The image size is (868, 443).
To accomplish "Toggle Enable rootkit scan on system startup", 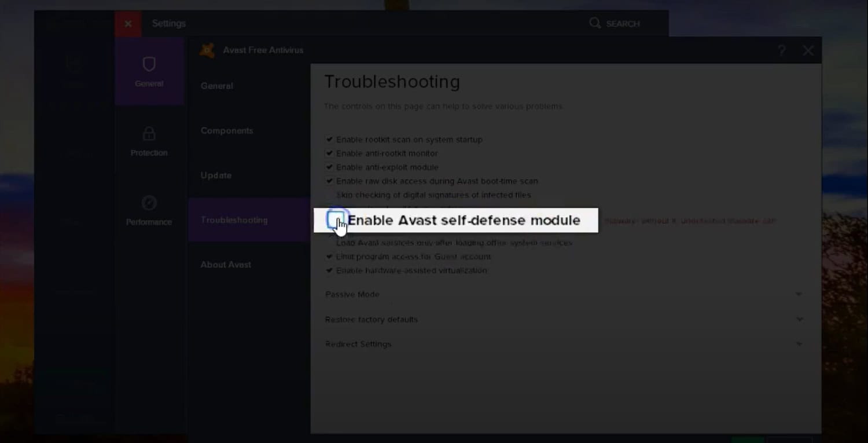I will coord(329,140).
